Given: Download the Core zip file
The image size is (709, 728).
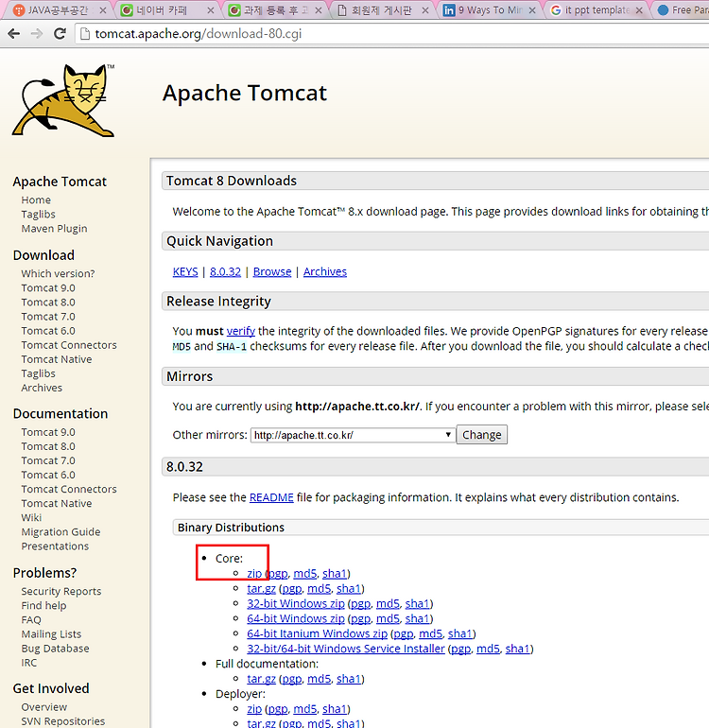Looking at the screenshot, I should (254, 573).
